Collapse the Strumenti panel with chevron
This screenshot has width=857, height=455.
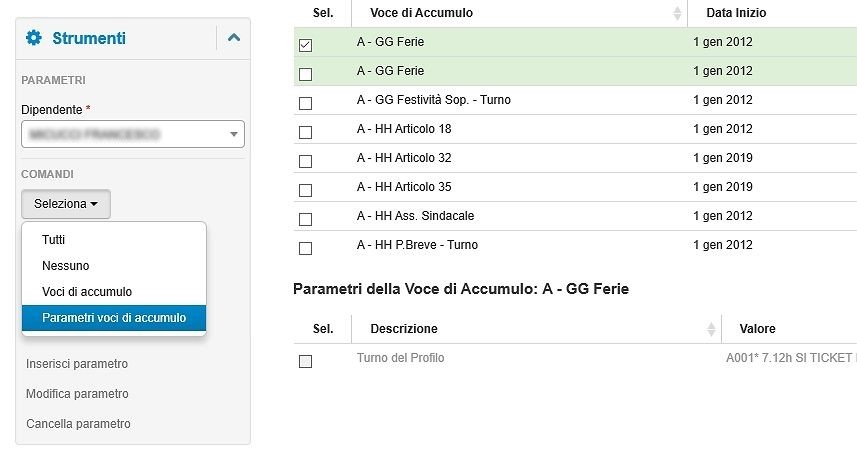pos(234,38)
